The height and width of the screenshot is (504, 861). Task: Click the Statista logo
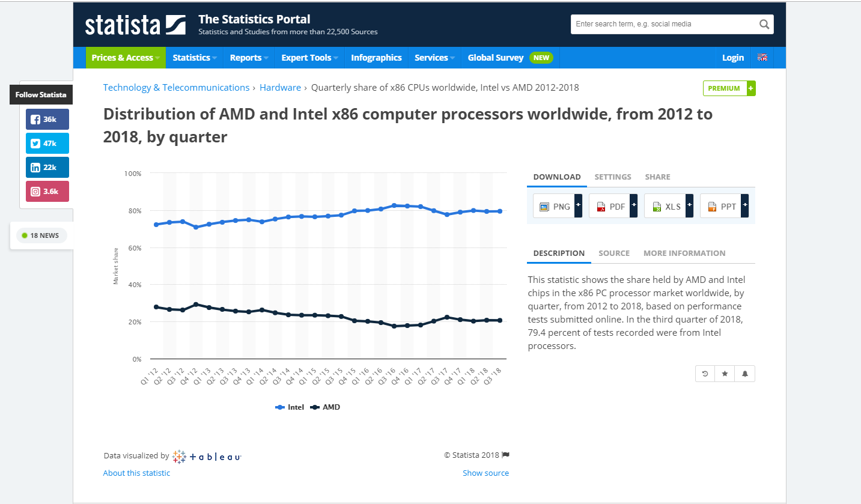135,25
